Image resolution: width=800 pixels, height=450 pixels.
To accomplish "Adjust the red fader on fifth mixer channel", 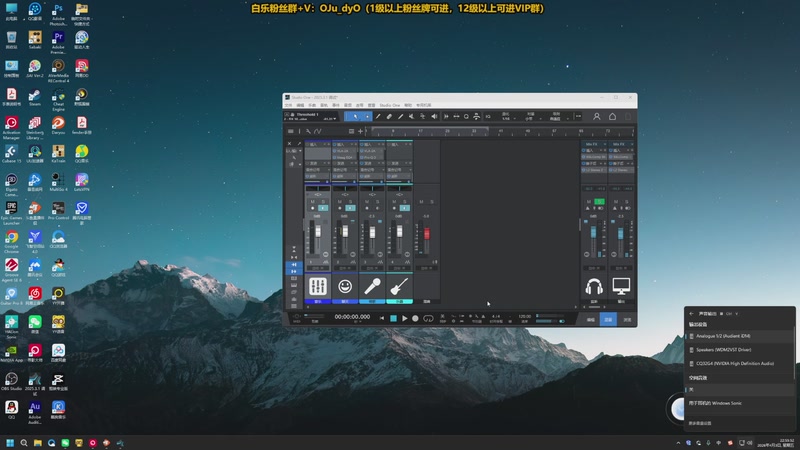I will pyautogui.click(x=427, y=234).
